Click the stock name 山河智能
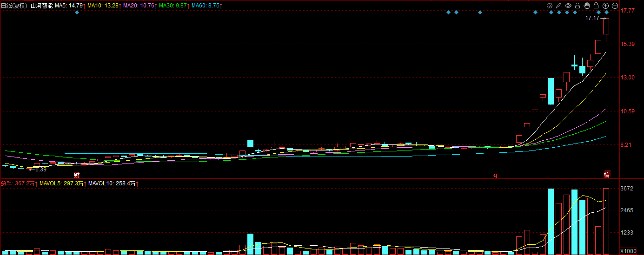644x255 pixels. (x=41, y=6)
